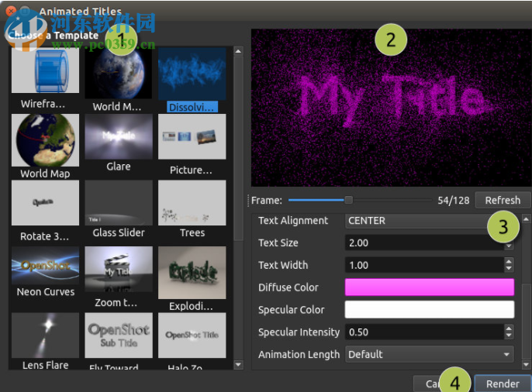Pick the Glass Slider template
The image size is (532, 392).
(x=119, y=203)
